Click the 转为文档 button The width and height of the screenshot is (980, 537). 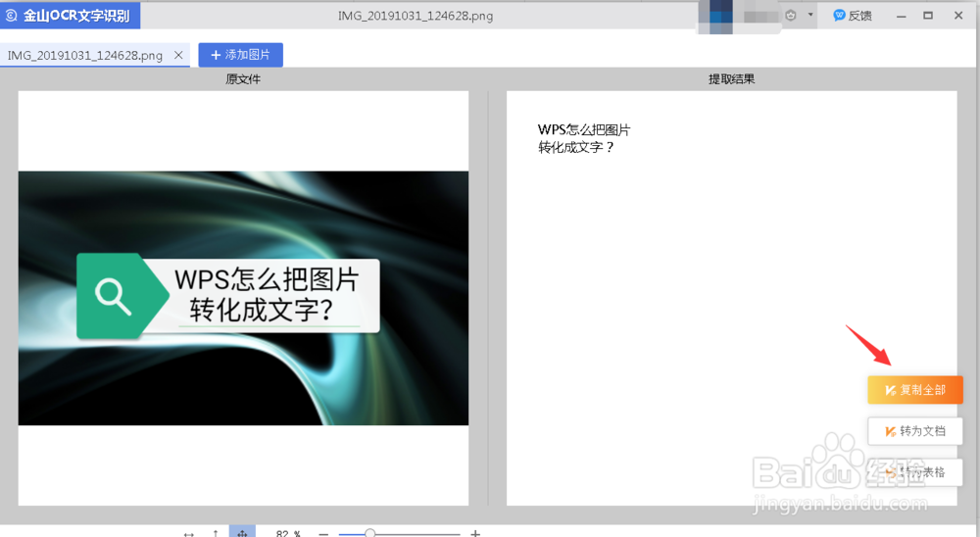pos(915,431)
